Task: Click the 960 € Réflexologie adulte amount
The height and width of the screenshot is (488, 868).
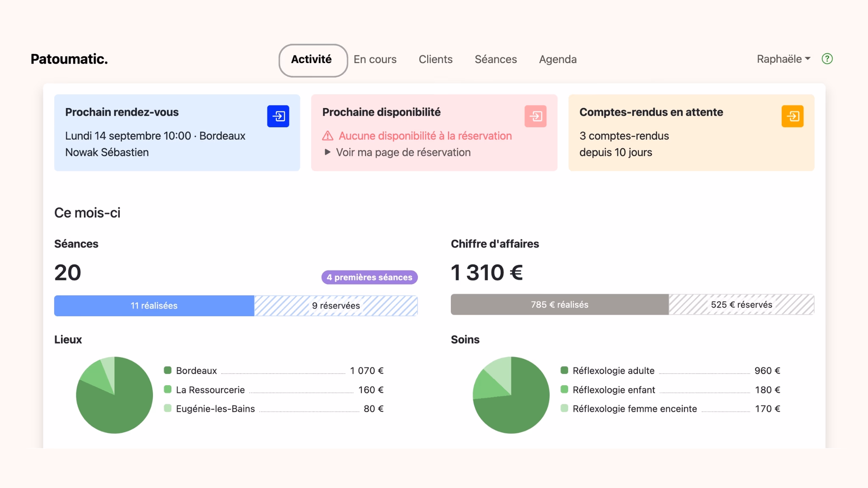Action: (x=767, y=371)
